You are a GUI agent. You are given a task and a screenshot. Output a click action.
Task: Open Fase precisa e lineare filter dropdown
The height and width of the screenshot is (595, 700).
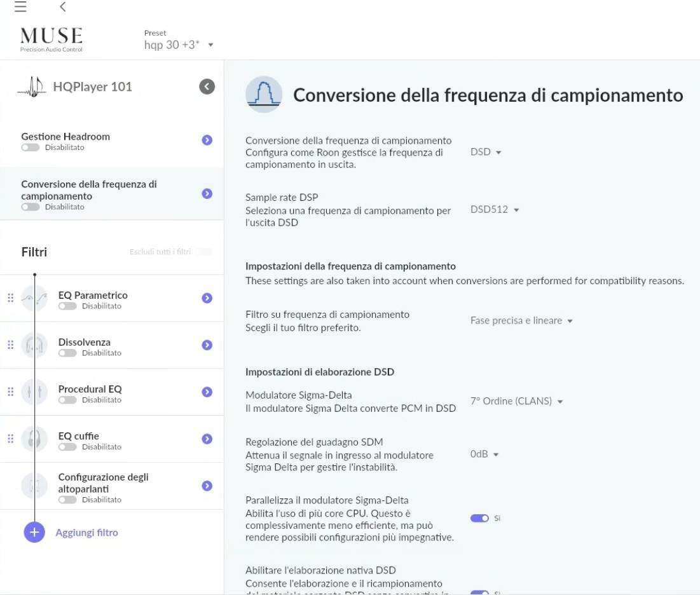[x=521, y=321]
